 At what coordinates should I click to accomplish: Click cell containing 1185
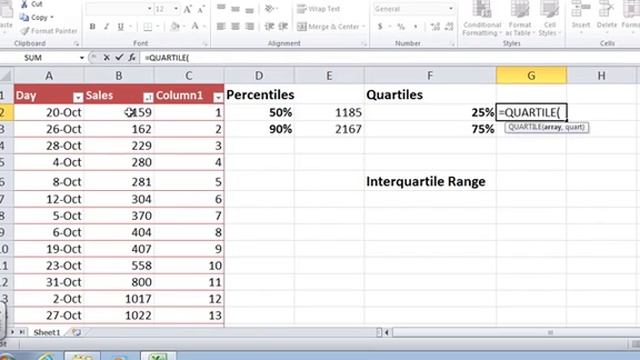(x=329, y=112)
